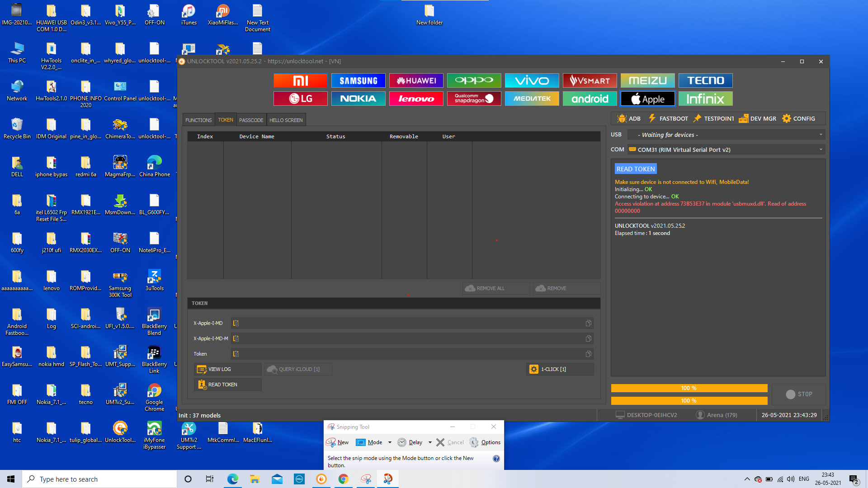Viewport: 868px width, 488px height.
Task: Switch to the PASSCODE tab
Action: click(250, 120)
